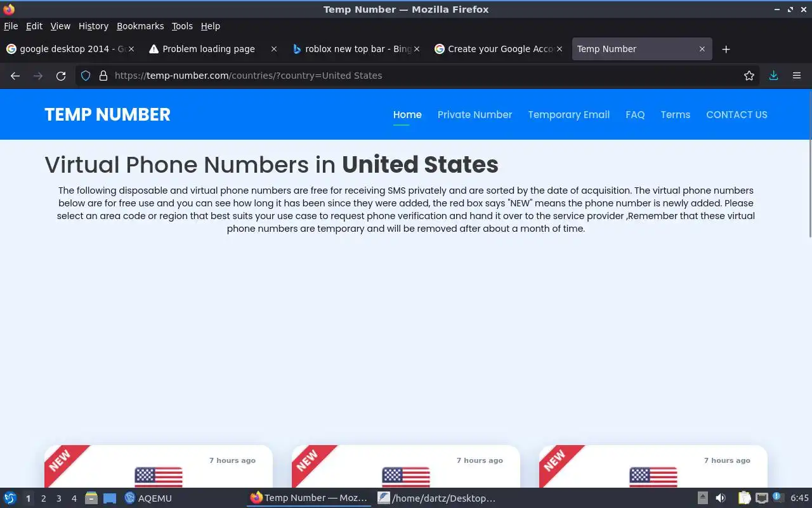Click the clipboard tray icon
This screenshot has width=812, height=508.
pyautogui.click(x=744, y=498)
